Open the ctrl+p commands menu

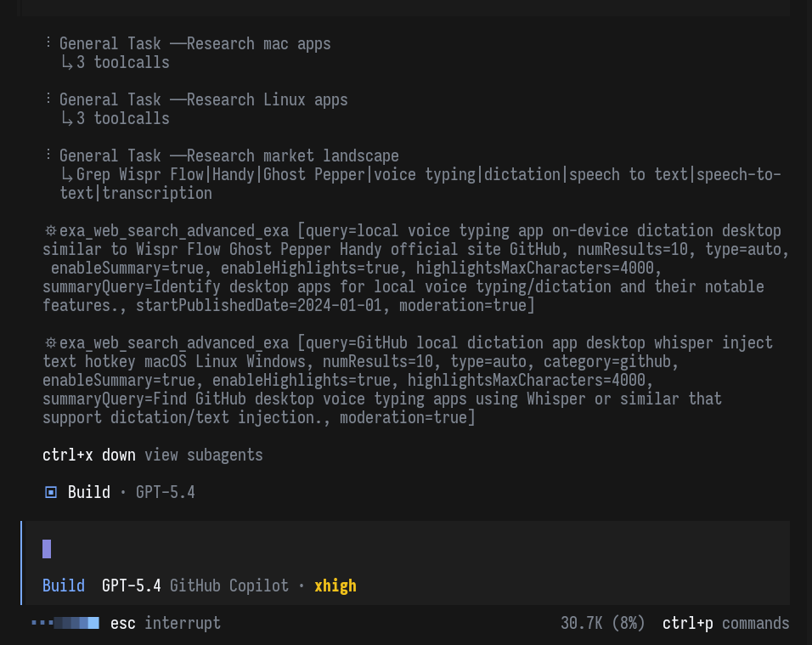[728, 622]
